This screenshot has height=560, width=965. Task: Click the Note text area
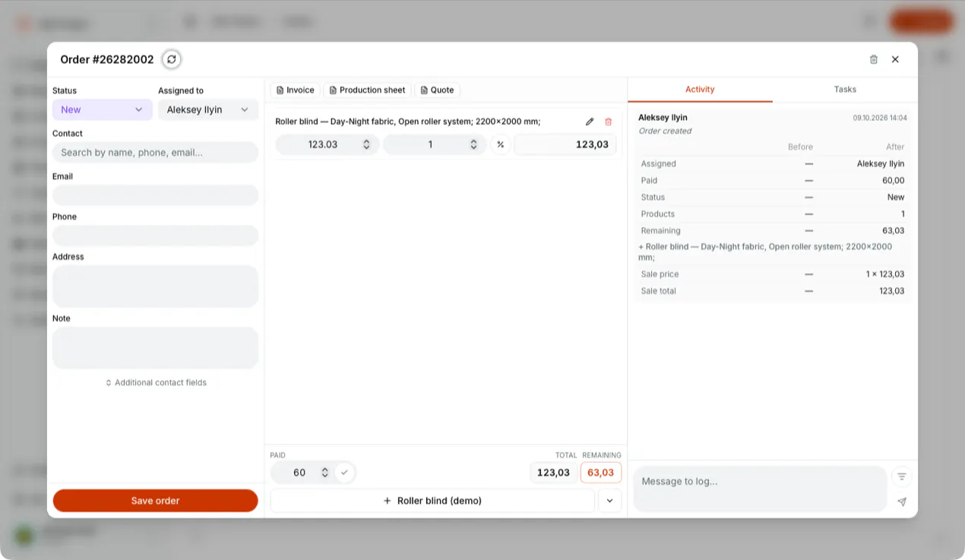coord(156,348)
